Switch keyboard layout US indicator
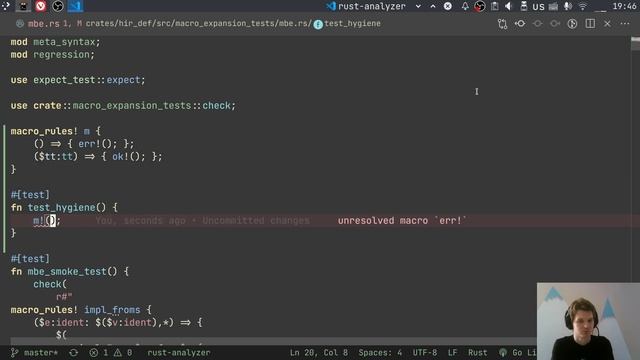The height and width of the screenshot is (360, 640). click(538, 7)
